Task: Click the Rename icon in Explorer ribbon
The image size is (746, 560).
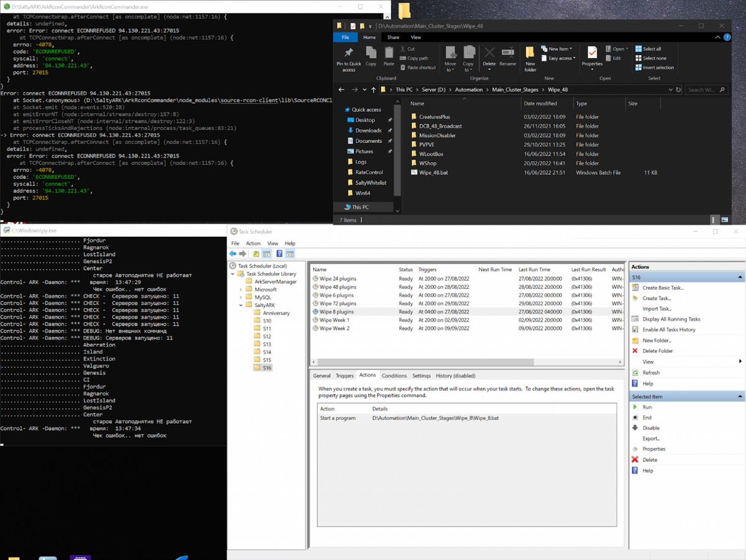Action: pyautogui.click(x=508, y=56)
